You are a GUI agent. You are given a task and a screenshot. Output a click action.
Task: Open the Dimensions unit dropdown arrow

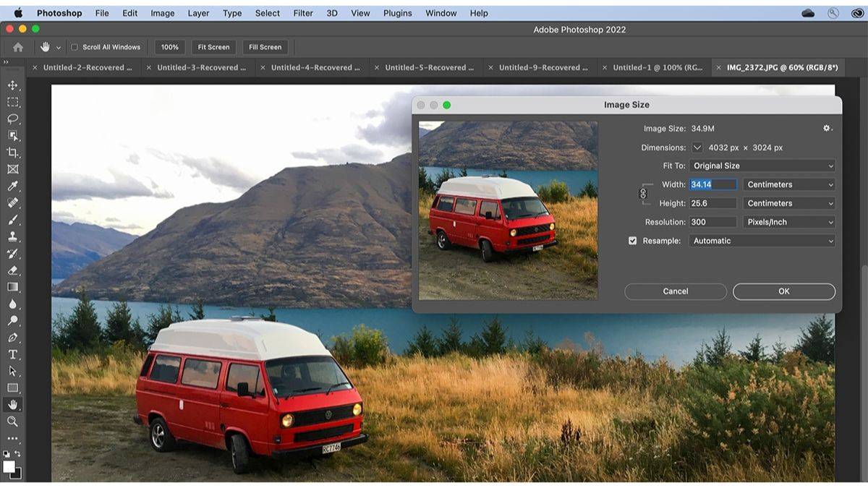click(697, 147)
